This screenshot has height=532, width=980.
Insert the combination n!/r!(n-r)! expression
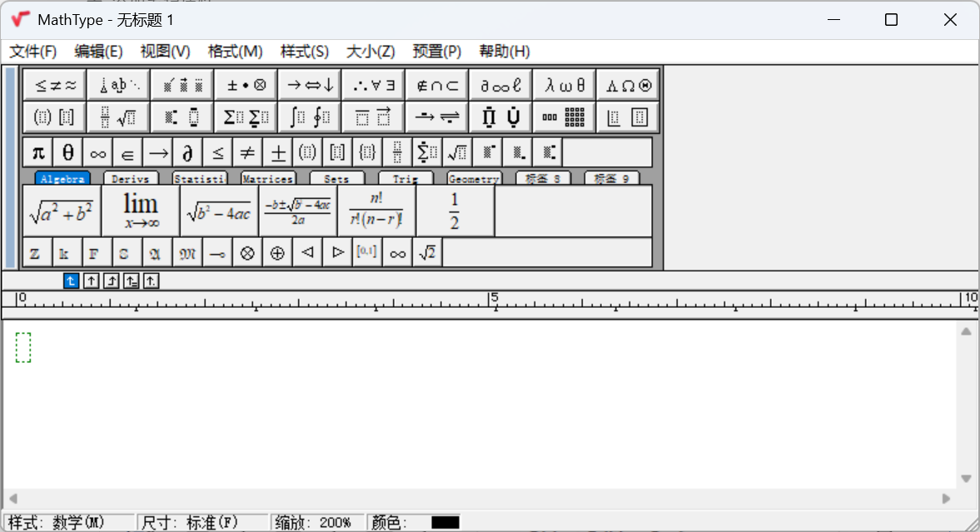point(376,211)
